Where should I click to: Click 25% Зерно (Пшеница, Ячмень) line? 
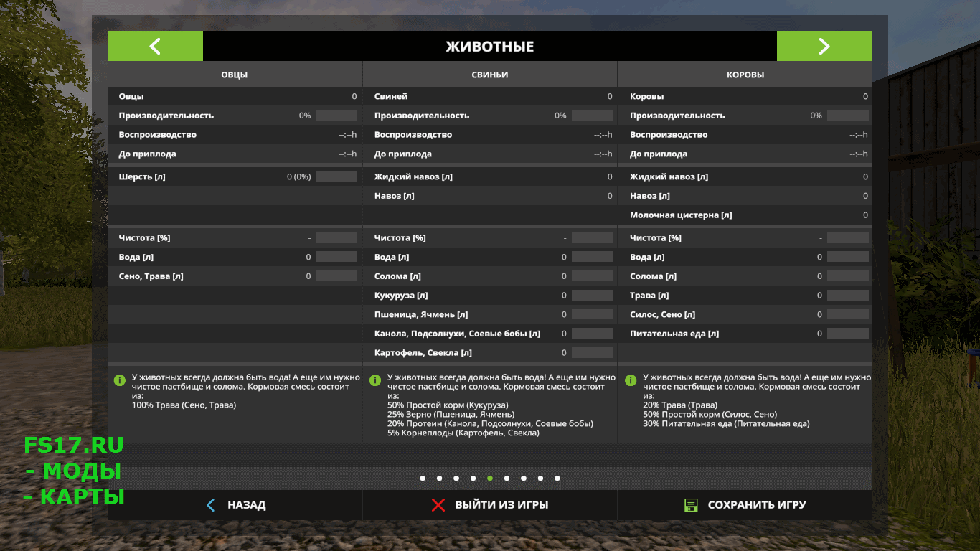click(x=451, y=415)
